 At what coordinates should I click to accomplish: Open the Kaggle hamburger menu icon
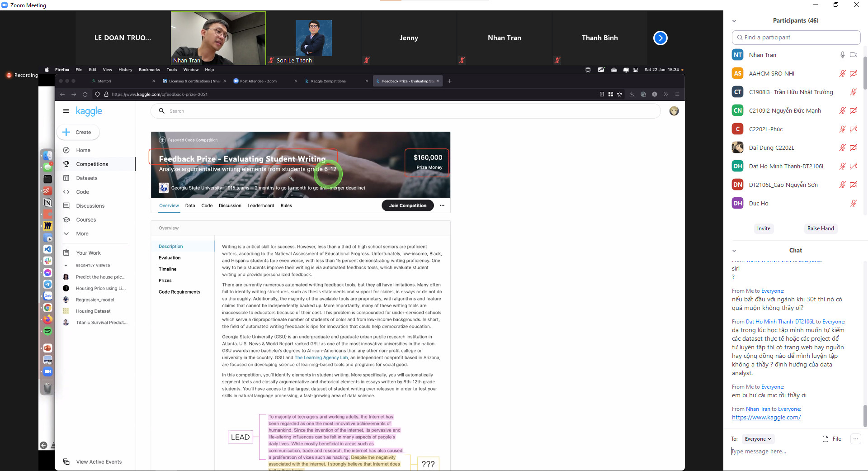(66, 111)
